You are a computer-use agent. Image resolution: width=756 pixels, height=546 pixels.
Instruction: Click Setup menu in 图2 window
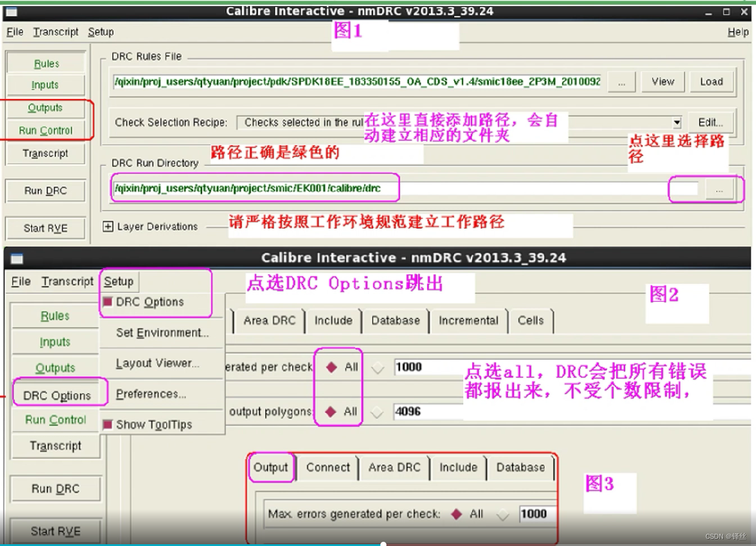pos(119,281)
